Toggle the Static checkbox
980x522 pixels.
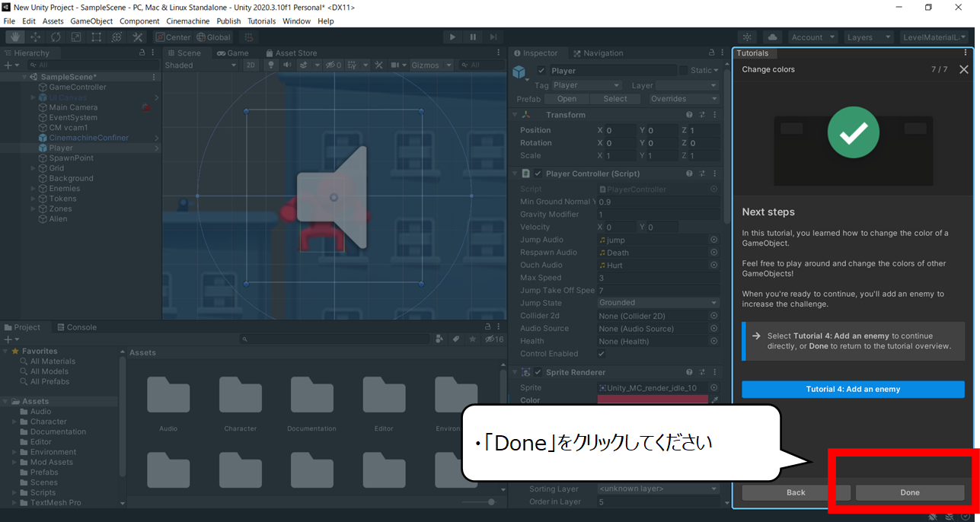683,71
